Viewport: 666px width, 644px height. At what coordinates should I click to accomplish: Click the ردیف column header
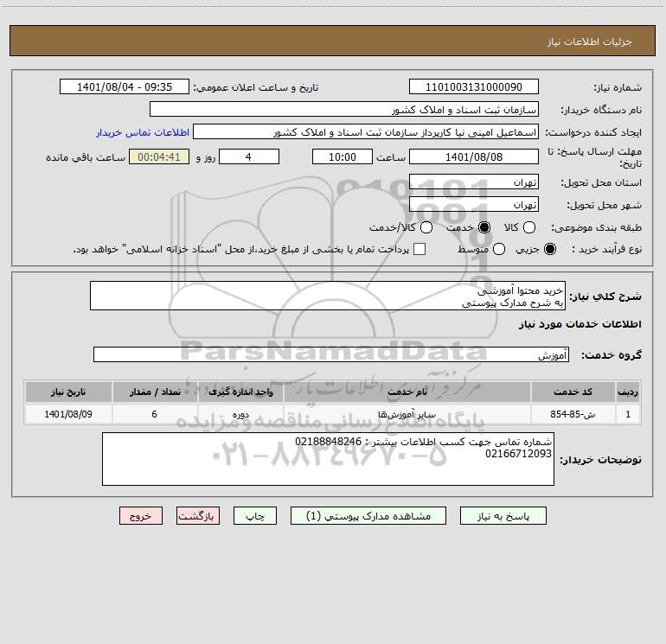tap(628, 392)
